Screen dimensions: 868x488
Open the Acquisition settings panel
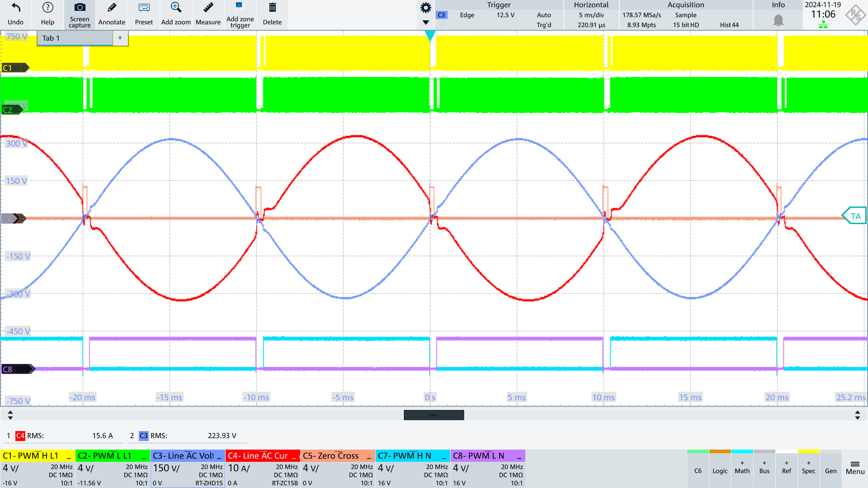point(685,15)
